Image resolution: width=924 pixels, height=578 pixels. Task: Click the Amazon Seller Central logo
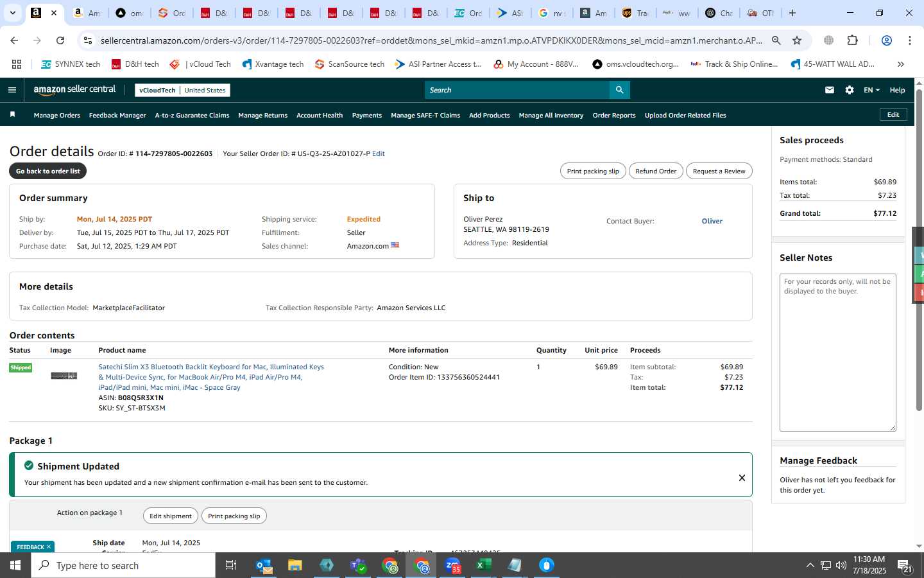coord(74,90)
